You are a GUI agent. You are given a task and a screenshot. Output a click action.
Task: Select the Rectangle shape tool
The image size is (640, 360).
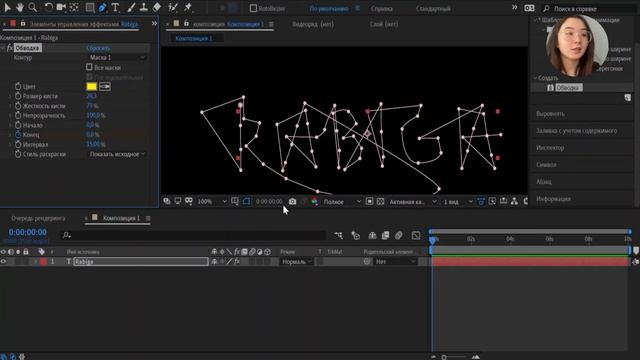[x=90, y=7]
